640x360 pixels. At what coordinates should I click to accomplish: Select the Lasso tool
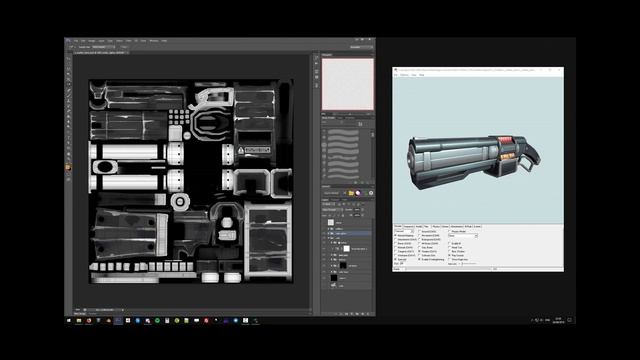pos(68,69)
